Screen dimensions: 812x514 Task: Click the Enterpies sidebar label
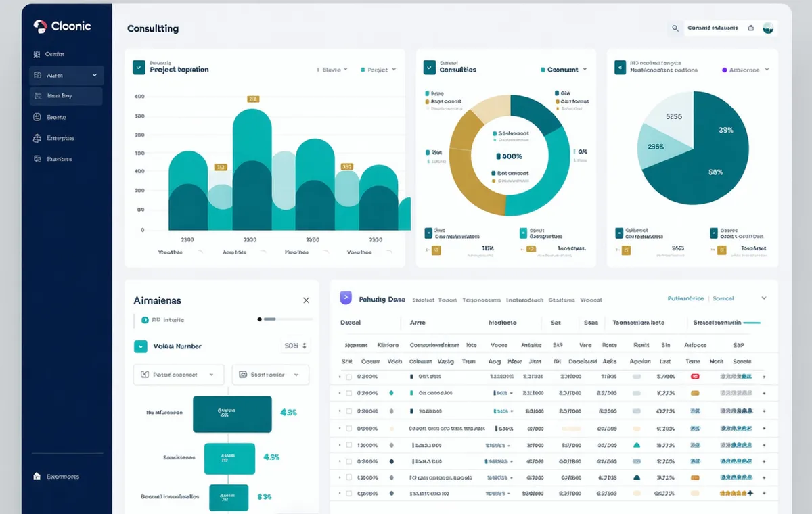tap(60, 138)
